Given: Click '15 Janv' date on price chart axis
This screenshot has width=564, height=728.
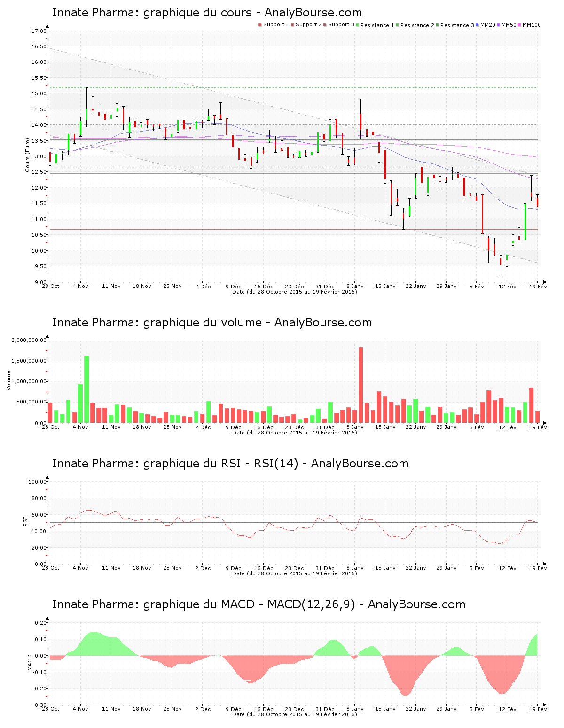Looking at the screenshot, I should click(x=385, y=286).
